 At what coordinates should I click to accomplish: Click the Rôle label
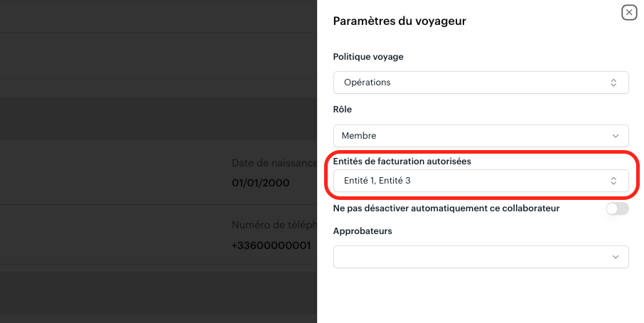(x=342, y=110)
